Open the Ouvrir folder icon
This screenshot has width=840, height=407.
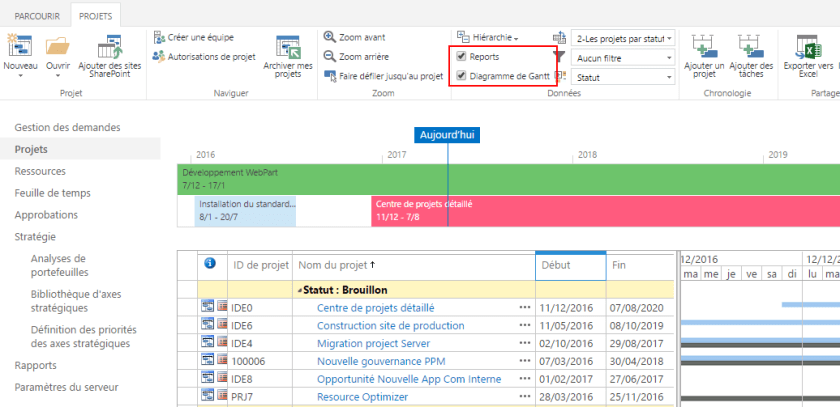click(58, 47)
